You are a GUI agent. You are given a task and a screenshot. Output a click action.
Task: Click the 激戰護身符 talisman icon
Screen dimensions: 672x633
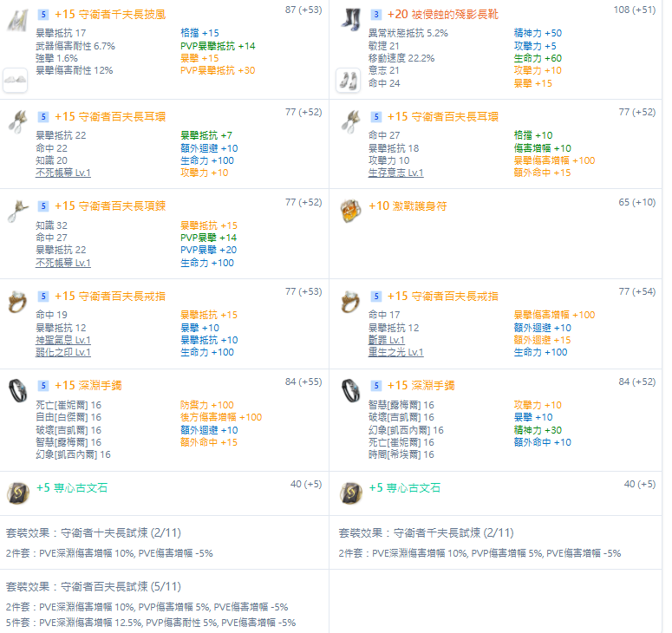(350, 210)
